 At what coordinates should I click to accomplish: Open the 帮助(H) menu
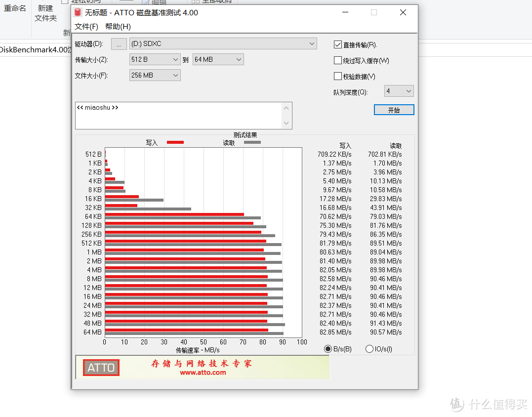click(x=118, y=27)
